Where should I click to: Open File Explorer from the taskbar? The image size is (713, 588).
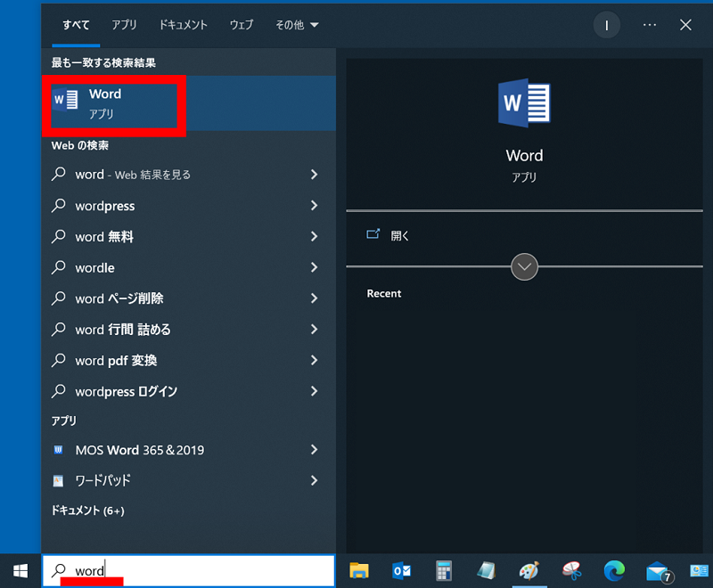[x=359, y=571]
